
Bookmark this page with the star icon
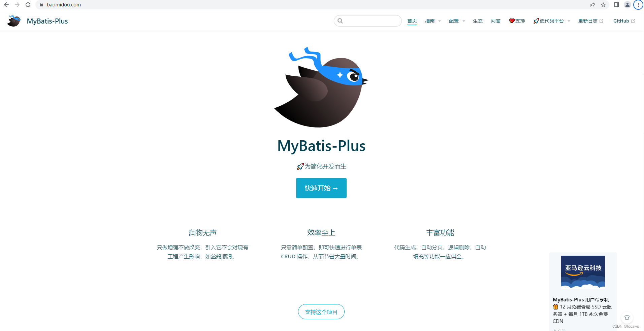tap(603, 5)
